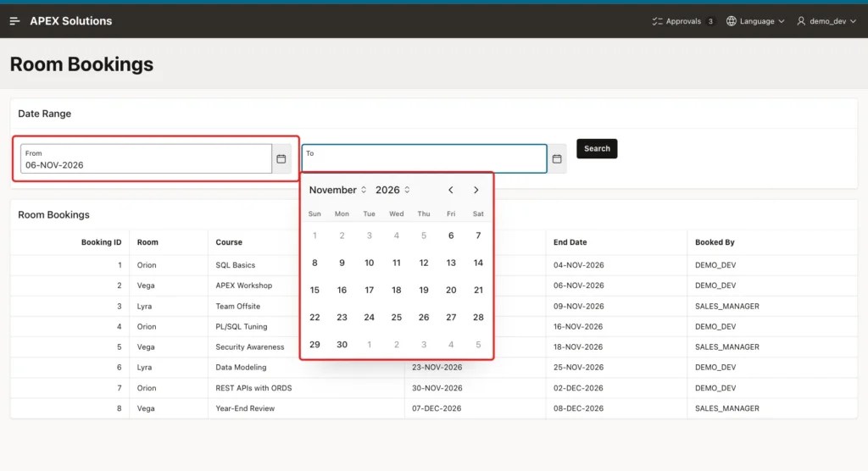Expand the Language dropdown
Image resolution: width=868 pixels, height=471 pixels.
coord(755,21)
